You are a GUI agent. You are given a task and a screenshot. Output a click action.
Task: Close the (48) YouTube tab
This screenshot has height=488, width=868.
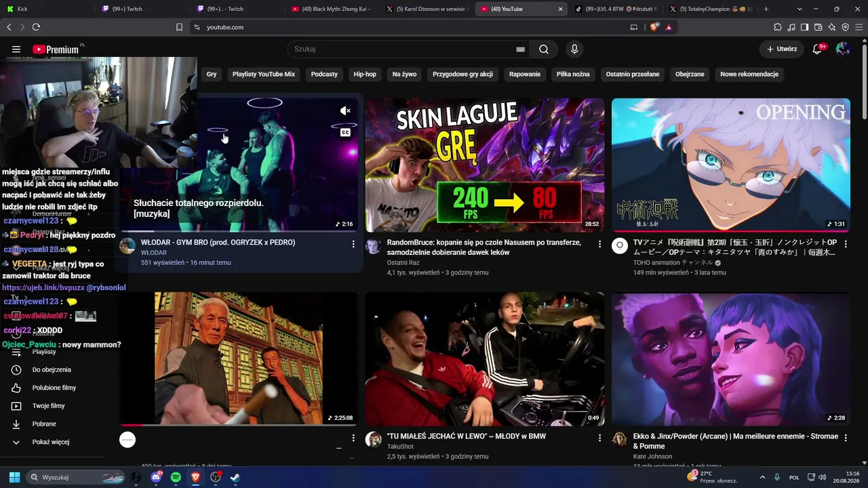560,9
